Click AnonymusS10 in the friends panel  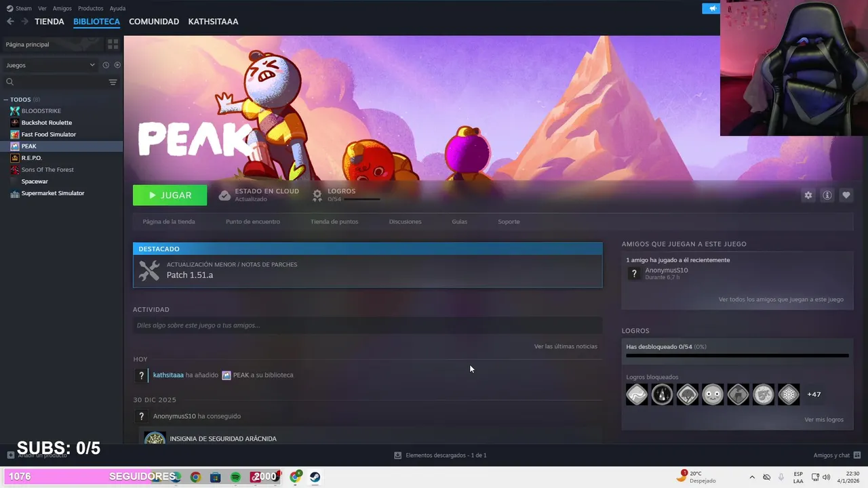[667, 270]
